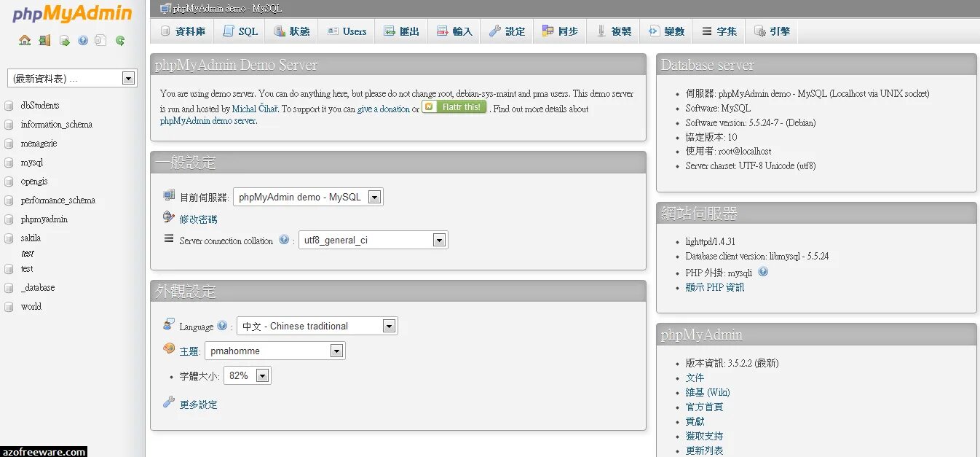Open the phpMyAdmin demo server link
Image resolution: width=980 pixels, height=457 pixels.
pyautogui.click(x=208, y=121)
